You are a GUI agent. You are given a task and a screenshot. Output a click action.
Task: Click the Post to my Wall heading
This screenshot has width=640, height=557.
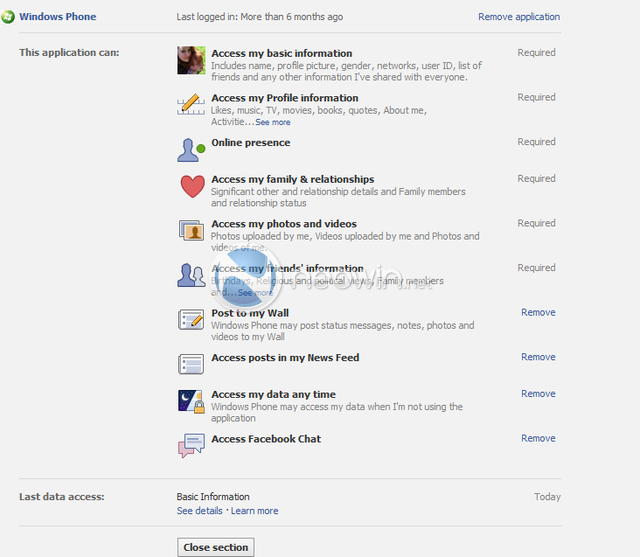(x=250, y=313)
